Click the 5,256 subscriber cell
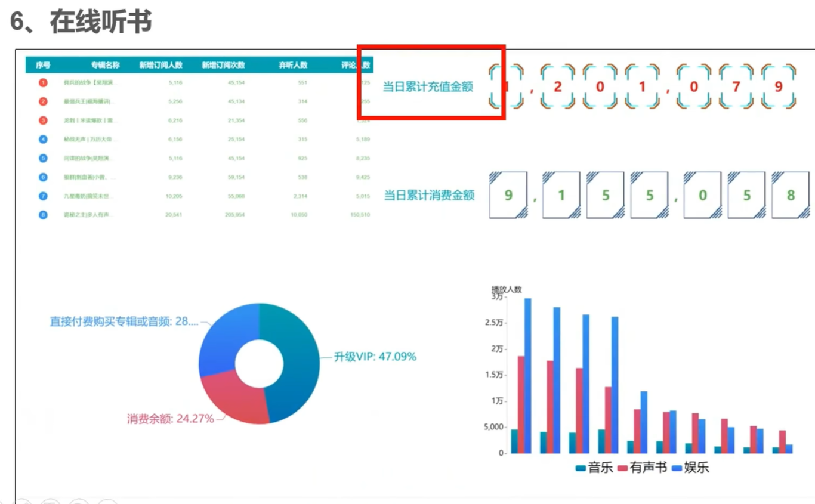815x504 pixels. click(175, 101)
